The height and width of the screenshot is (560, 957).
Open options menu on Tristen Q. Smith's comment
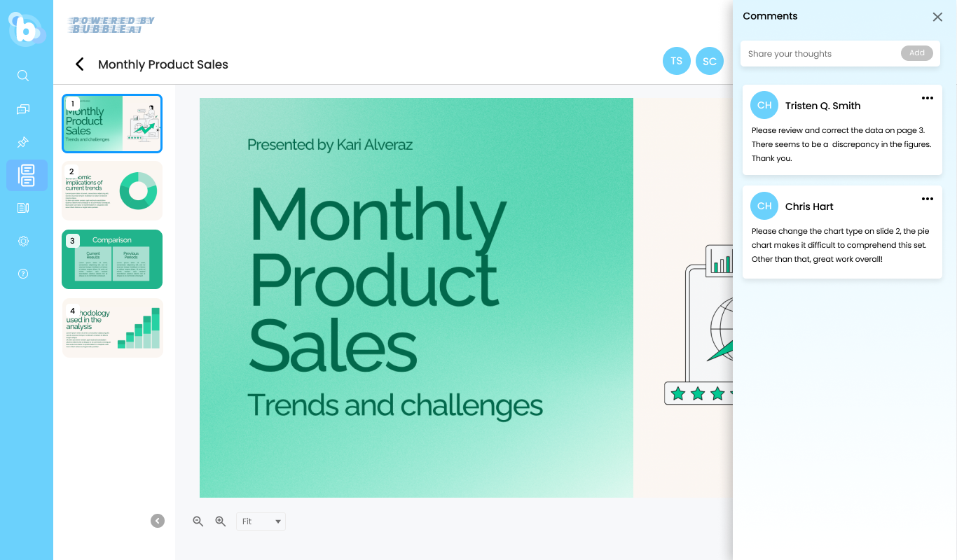click(x=928, y=98)
